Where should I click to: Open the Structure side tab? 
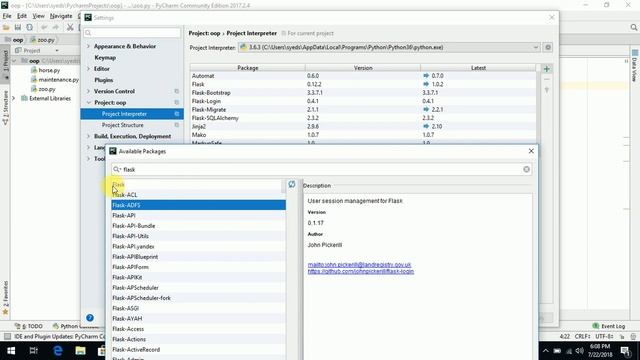coord(5,107)
